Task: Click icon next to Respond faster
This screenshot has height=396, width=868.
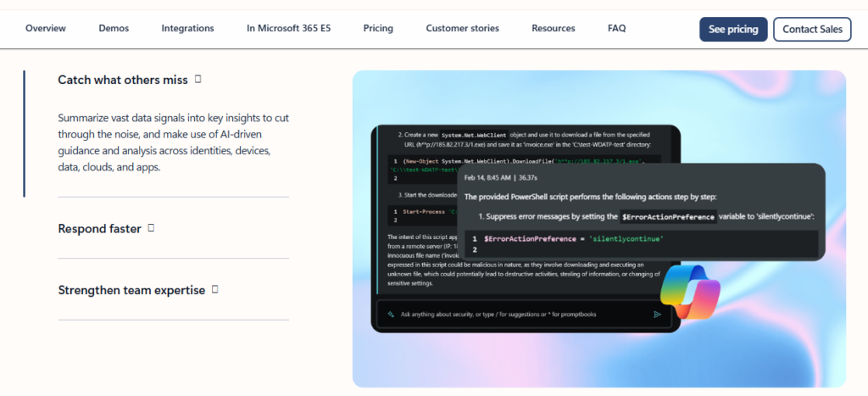Action: click(x=151, y=227)
